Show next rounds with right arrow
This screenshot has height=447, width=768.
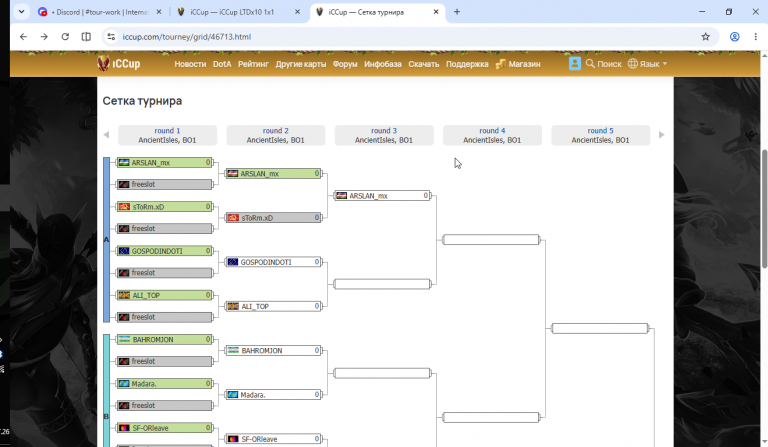tap(662, 135)
